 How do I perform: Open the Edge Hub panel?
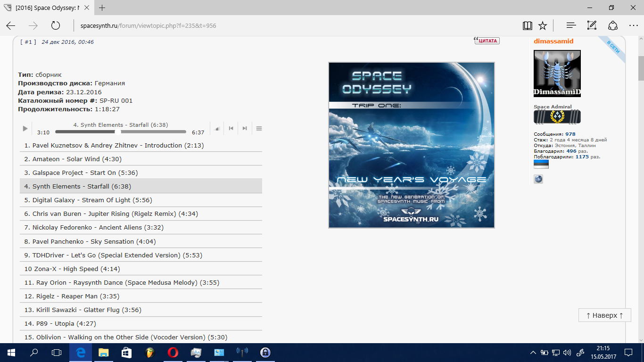[x=571, y=25]
